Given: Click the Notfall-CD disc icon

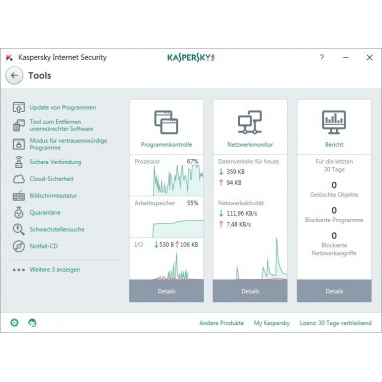Looking at the screenshot, I should (x=19, y=246).
